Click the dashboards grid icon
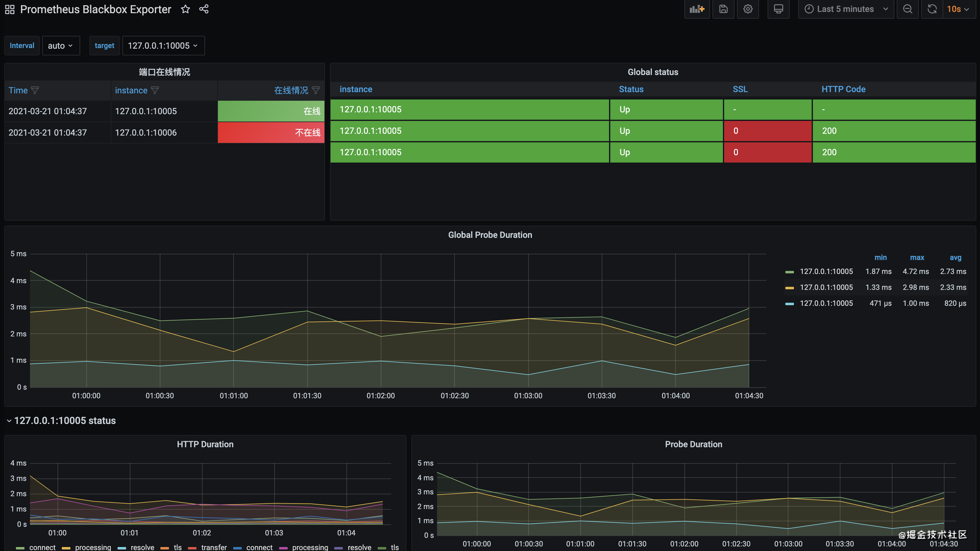Image resolution: width=980 pixels, height=551 pixels. [x=10, y=9]
